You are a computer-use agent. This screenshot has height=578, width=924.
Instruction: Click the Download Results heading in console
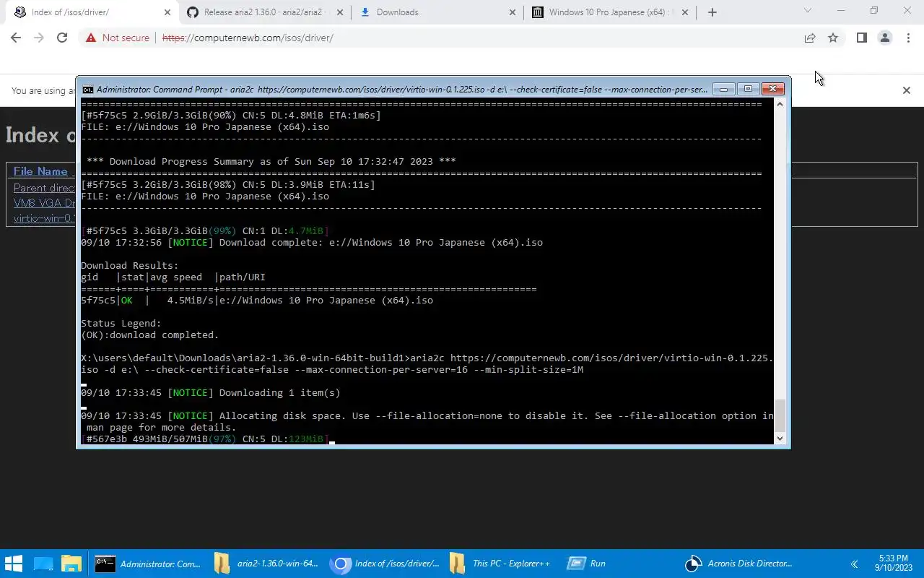[x=130, y=266]
